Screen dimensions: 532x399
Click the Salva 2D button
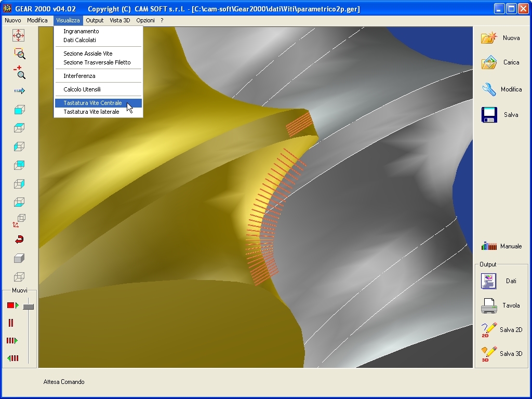[x=501, y=329]
